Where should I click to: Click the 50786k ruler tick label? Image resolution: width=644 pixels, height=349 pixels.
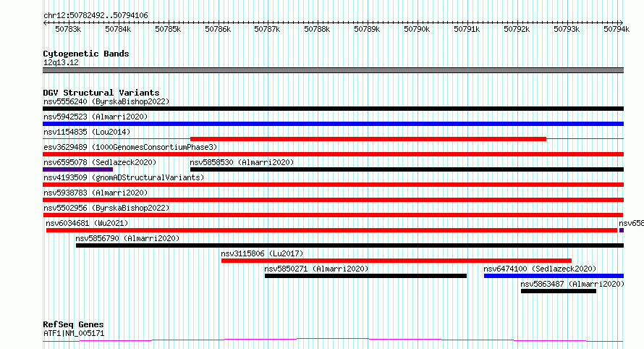click(x=218, y=29)
